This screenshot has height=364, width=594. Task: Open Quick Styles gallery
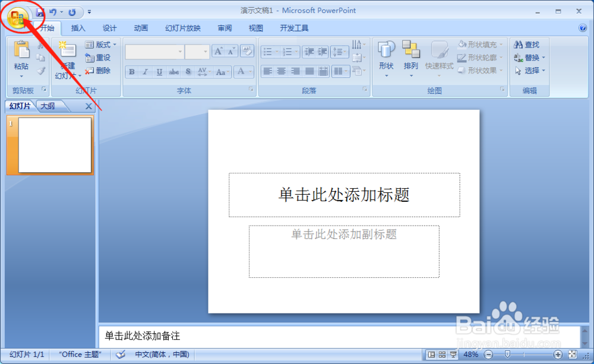tap(439, 59)
